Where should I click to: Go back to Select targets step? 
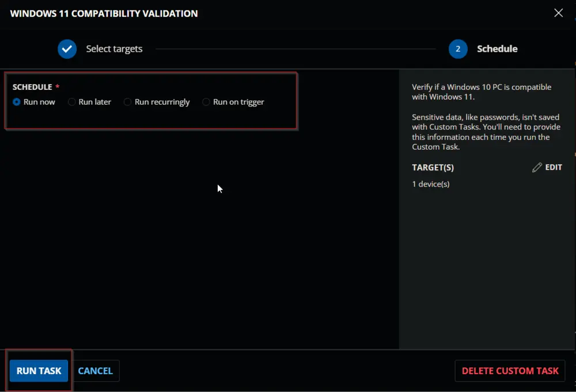pos(114,49)
